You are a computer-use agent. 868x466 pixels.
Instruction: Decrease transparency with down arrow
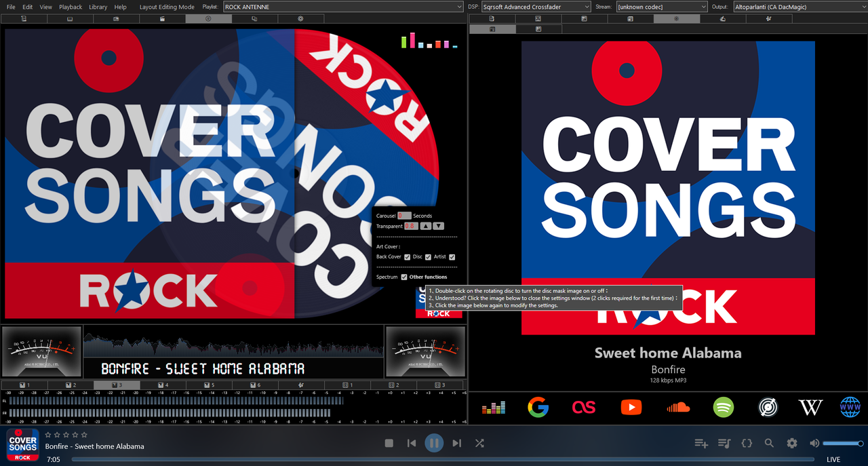(439, 226)
